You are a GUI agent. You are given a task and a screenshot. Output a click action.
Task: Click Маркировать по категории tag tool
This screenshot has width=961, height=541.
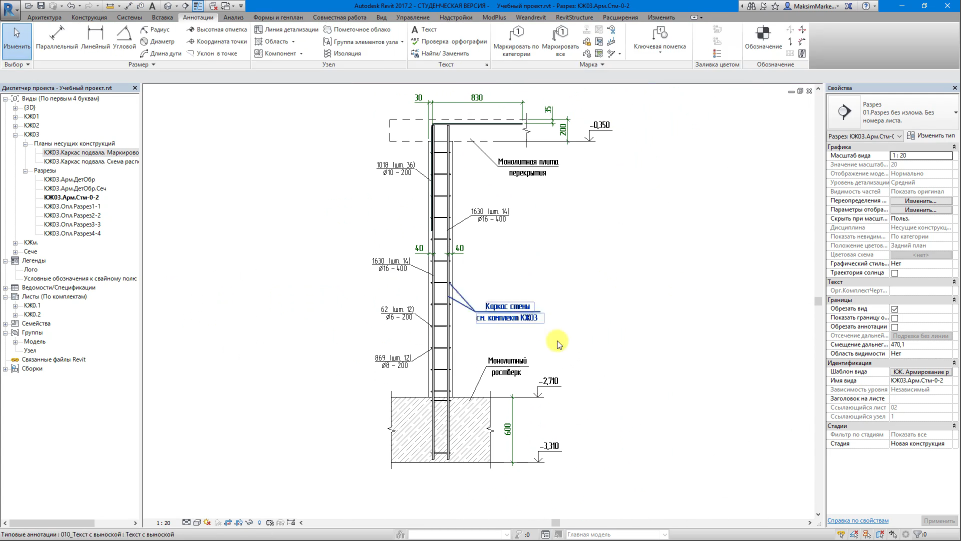click(516, 41)
